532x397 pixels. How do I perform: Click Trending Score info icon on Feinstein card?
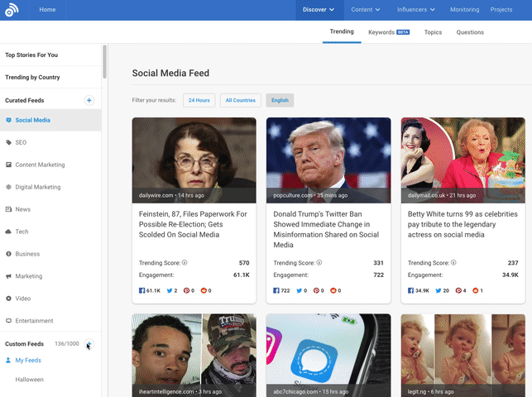(185, 263)
